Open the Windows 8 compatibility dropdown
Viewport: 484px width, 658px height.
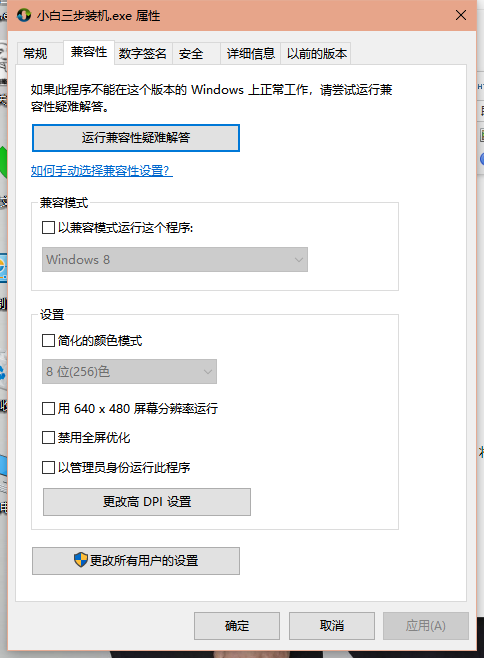click(x=175, y=260)
